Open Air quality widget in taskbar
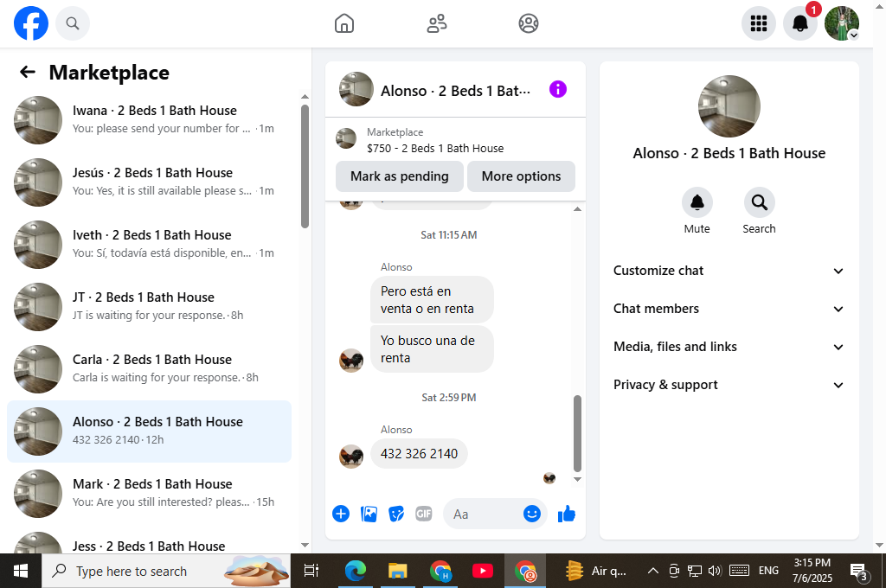 click(597, 571)
